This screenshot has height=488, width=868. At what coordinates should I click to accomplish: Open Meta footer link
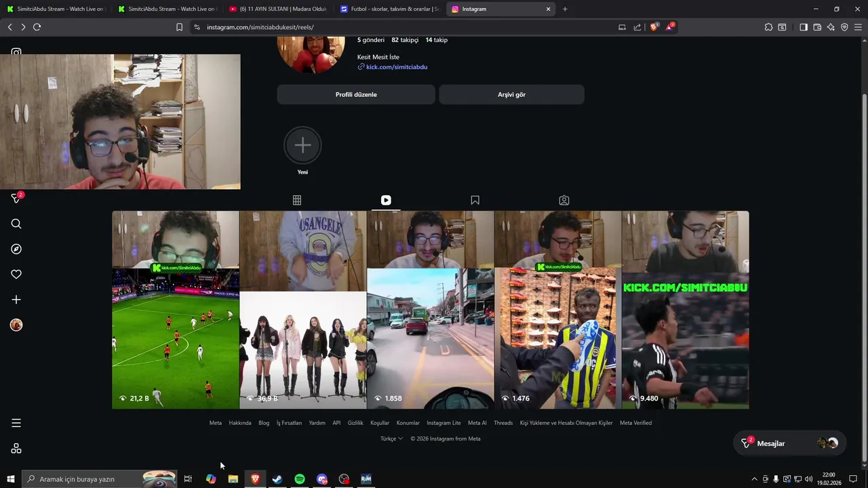tap(216, 423)
